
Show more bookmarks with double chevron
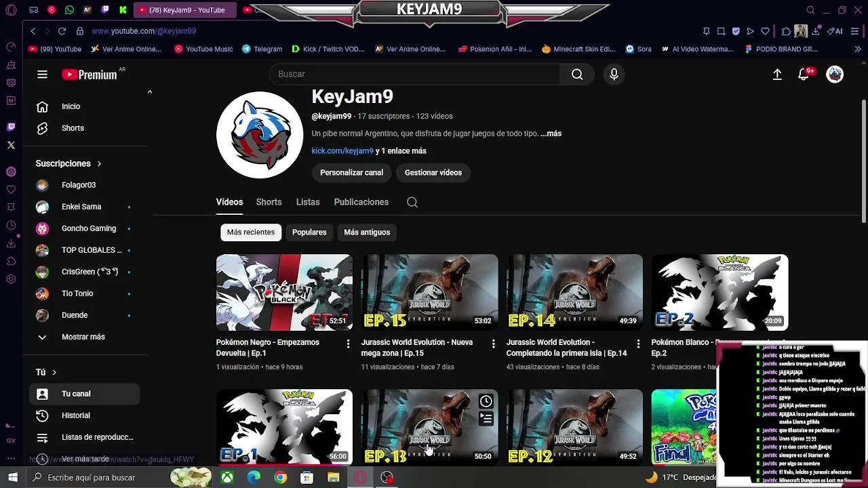858,49
